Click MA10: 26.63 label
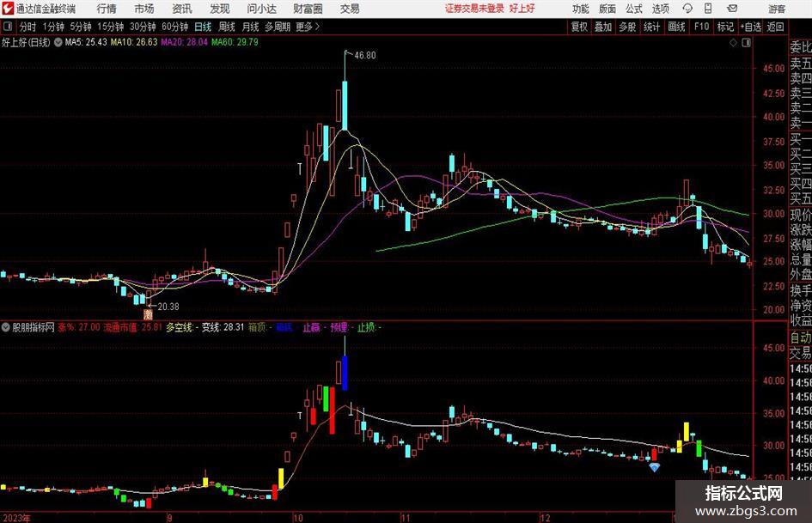The width and height of the screenshot is (812, 523). (133, 42)
